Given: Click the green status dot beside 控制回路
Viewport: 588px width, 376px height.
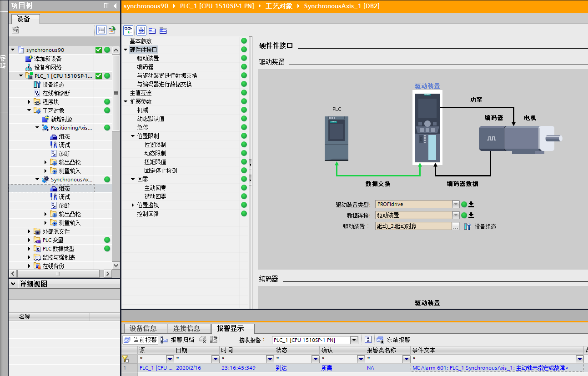Looking at the screenshot, I should [x=244, y=214].
